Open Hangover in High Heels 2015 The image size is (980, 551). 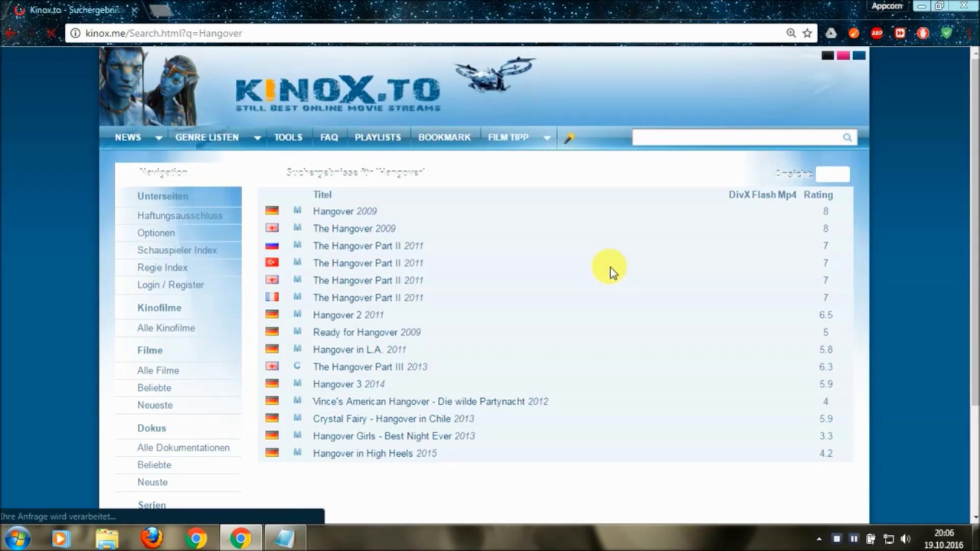(x=374, y=454)
